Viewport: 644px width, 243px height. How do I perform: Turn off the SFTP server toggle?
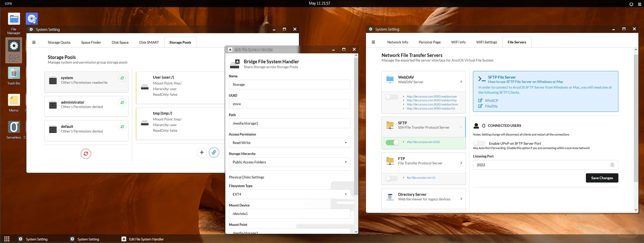click(x=392, y=142)
